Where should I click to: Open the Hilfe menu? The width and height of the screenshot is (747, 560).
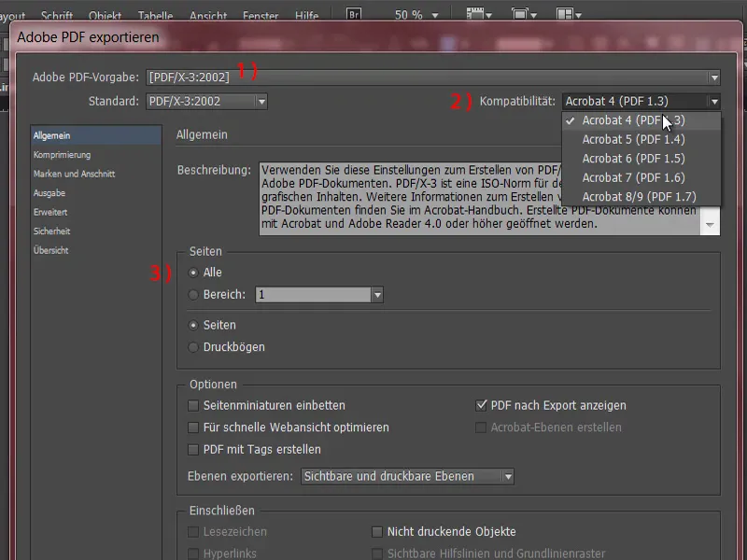pos(307,16)
